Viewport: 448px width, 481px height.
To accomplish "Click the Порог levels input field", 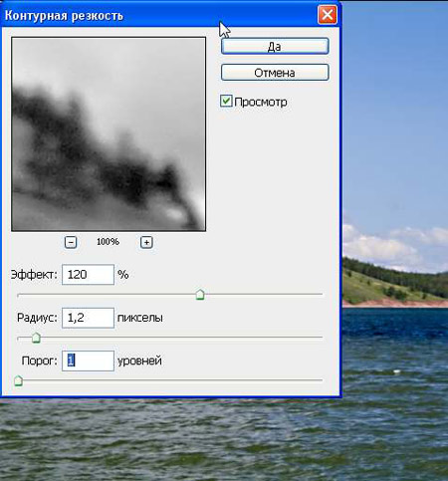I will 88,361.
